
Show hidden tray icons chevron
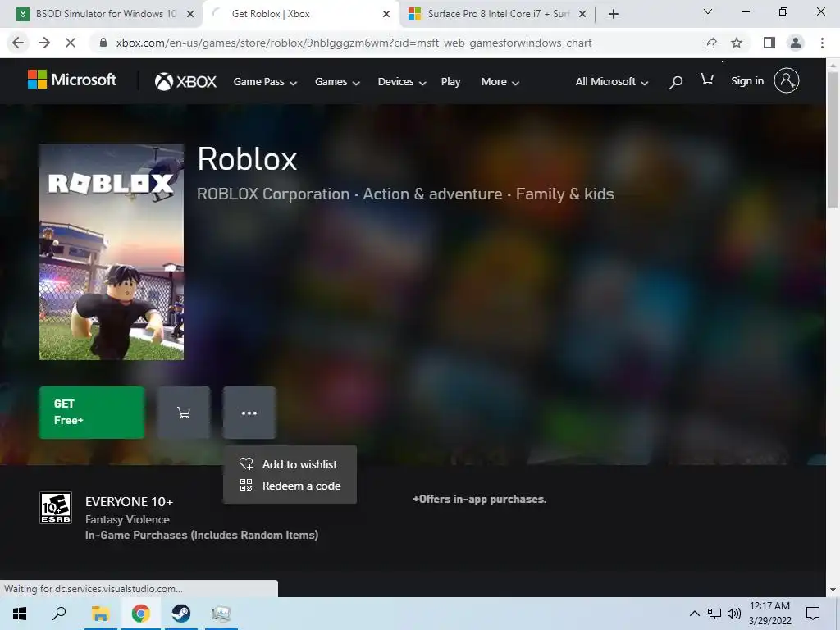click(x=694, y=614)
